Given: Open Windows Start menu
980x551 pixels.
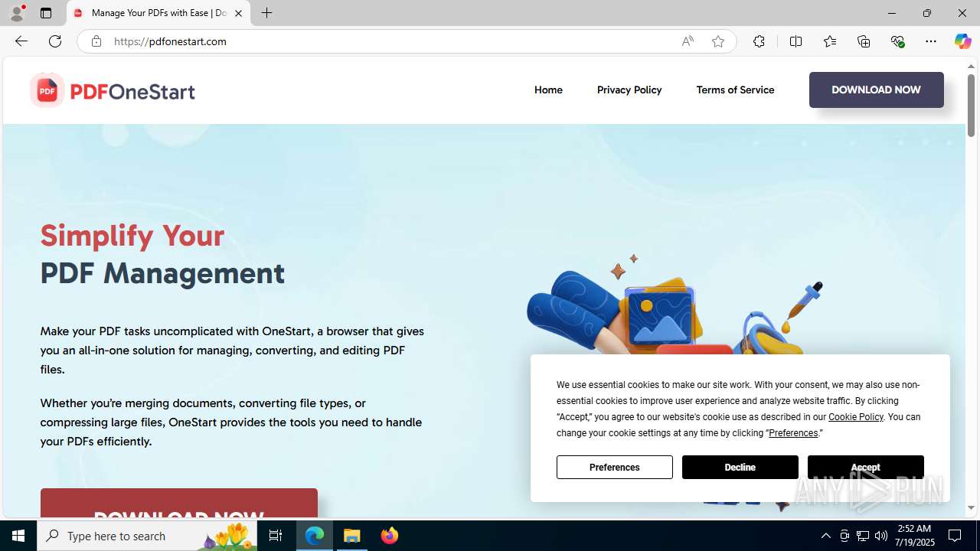Looking at the screenshot, I should (18, 536).
